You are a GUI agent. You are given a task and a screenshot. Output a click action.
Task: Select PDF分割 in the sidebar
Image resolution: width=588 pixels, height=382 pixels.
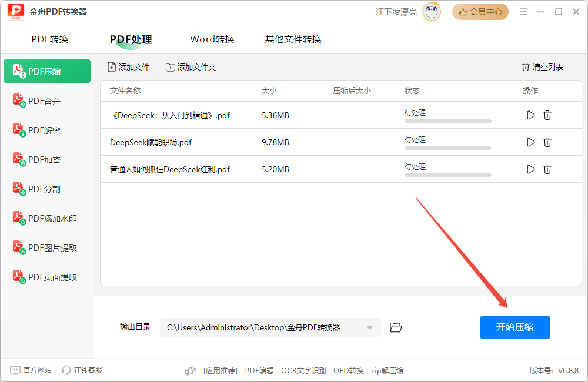coord(47,189)
